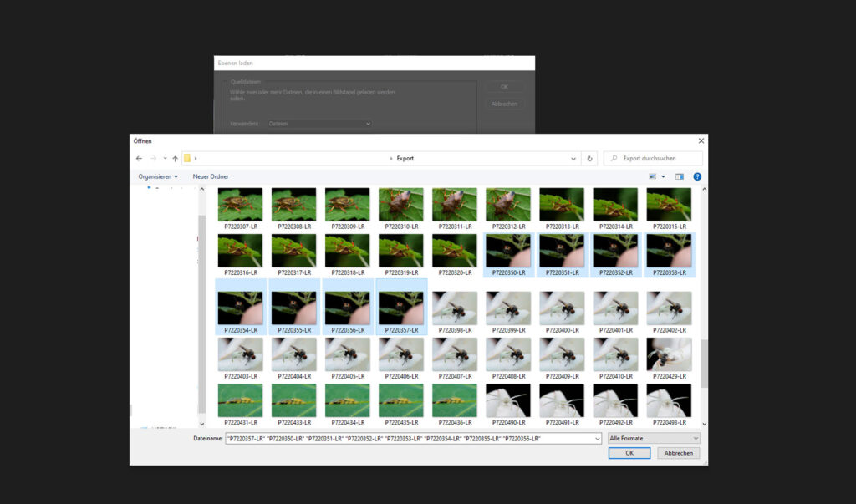This screenshot has width=856, height=504.
Task: Click Abbrechen in the Öffnen dialog
Action: pyautogui.click(x=679, y=453)
